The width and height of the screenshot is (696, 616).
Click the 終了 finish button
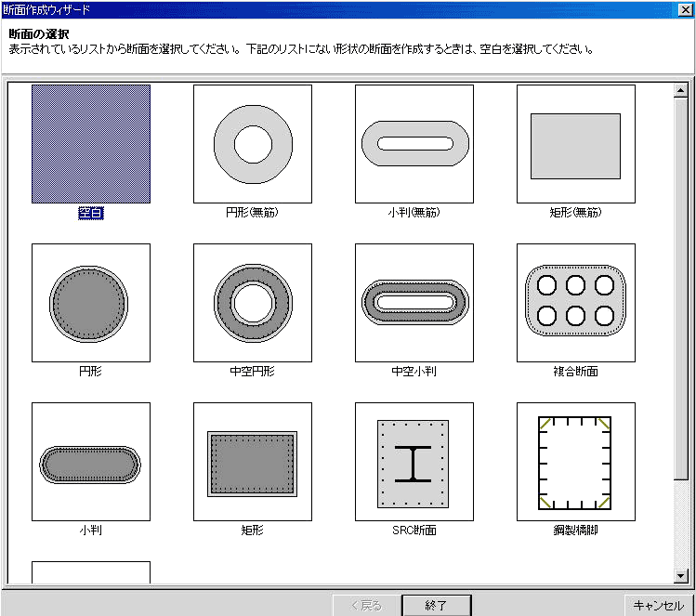pyautogui.click(x=437, y=606)
